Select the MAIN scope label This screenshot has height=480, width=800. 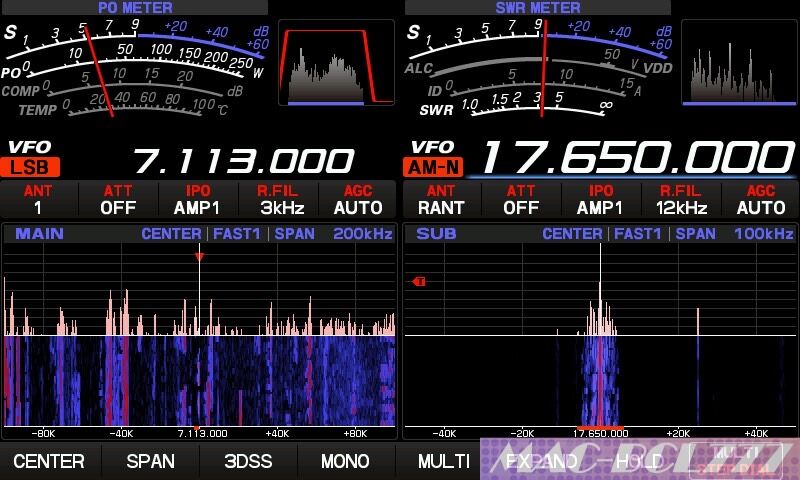pyautogui.click(x=39, y=234)
